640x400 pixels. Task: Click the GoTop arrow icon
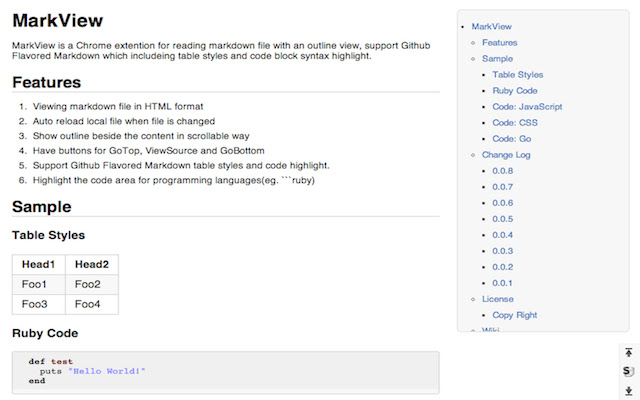click(x=628, y=352)
